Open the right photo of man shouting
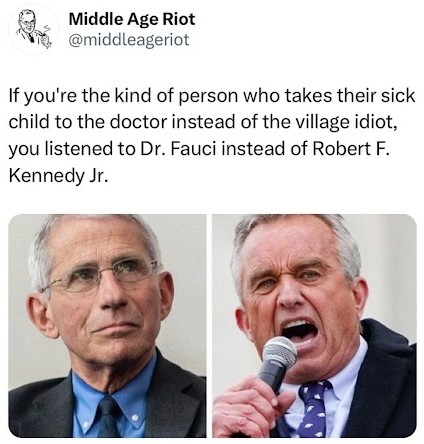 point(314,326)
